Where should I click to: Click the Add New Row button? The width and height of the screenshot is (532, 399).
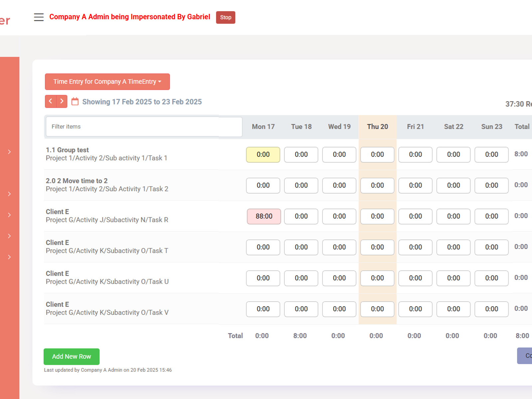(x=71, y=356)
